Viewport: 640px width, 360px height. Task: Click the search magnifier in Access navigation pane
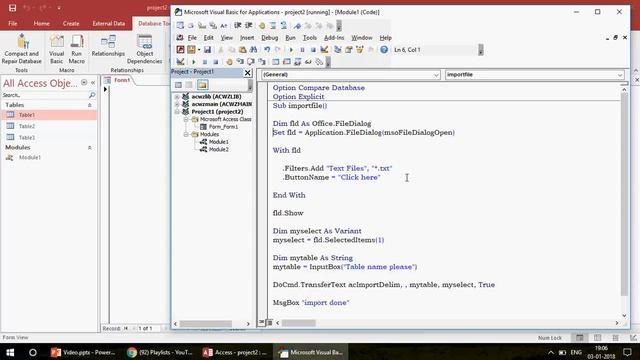(x=92, y=95)
